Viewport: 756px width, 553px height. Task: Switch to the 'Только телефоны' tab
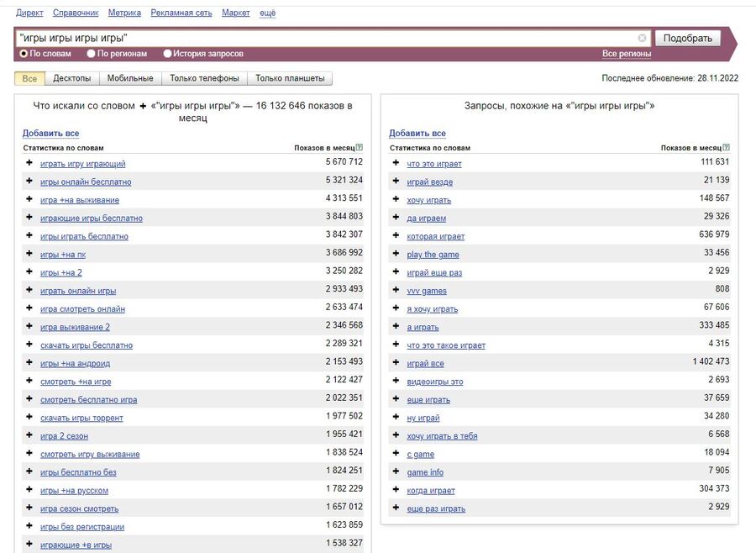(x=204, y=78)
